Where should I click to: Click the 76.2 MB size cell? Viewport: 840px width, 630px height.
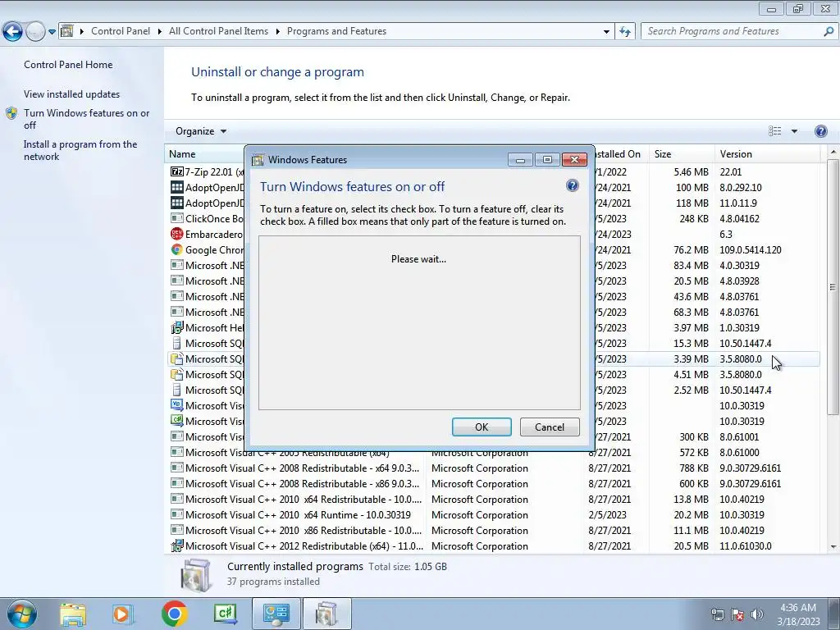point(691,250)
